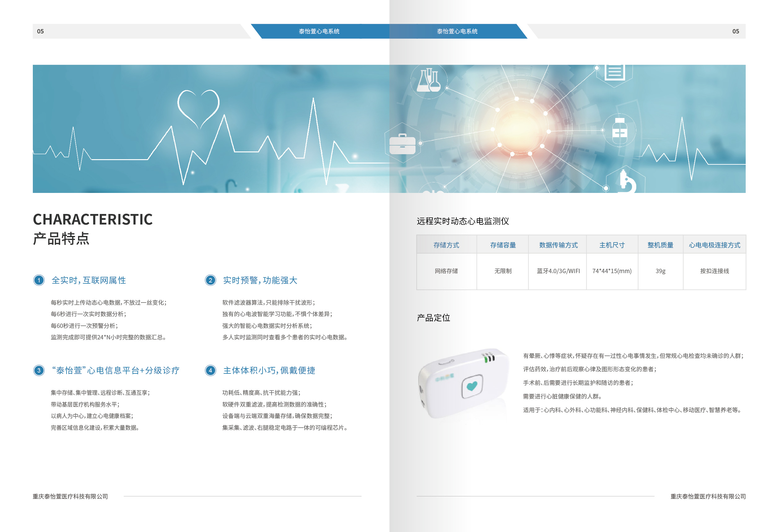Image resolution: width=779 pixels, height=532 pixels.
Task: Click numbered circle 4 bullet
Action: click(211, 370)
